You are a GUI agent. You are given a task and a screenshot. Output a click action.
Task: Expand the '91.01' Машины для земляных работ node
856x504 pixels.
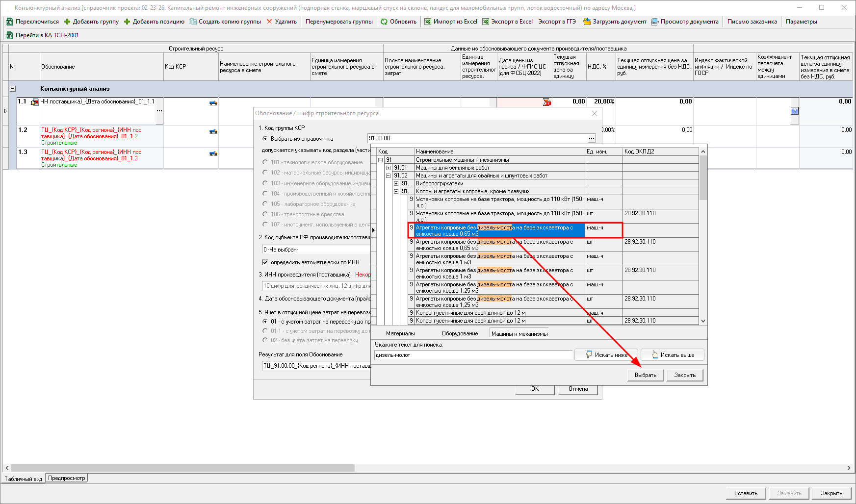pos(388,168)
